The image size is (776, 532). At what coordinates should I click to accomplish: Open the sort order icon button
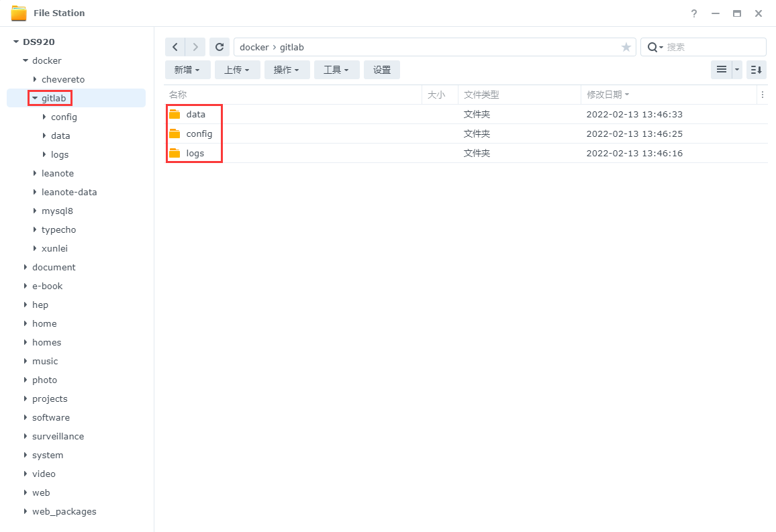point(756,70)
